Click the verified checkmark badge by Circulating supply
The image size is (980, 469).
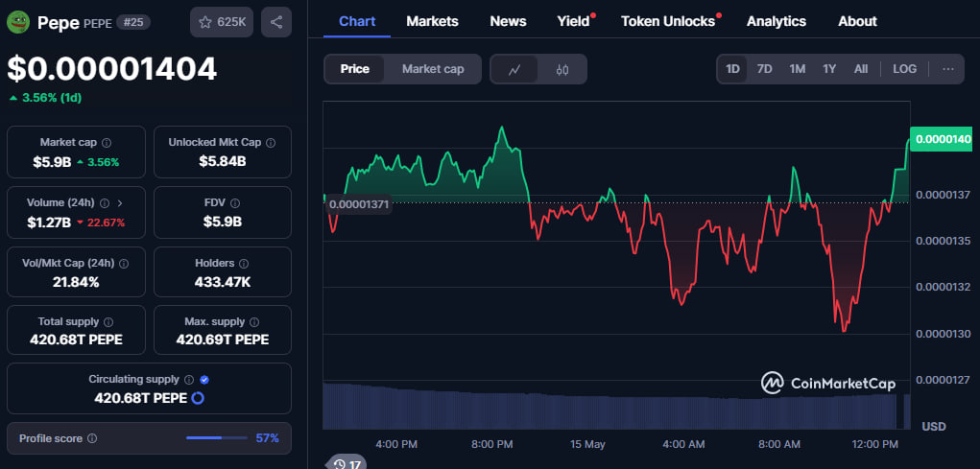[204, 380]
